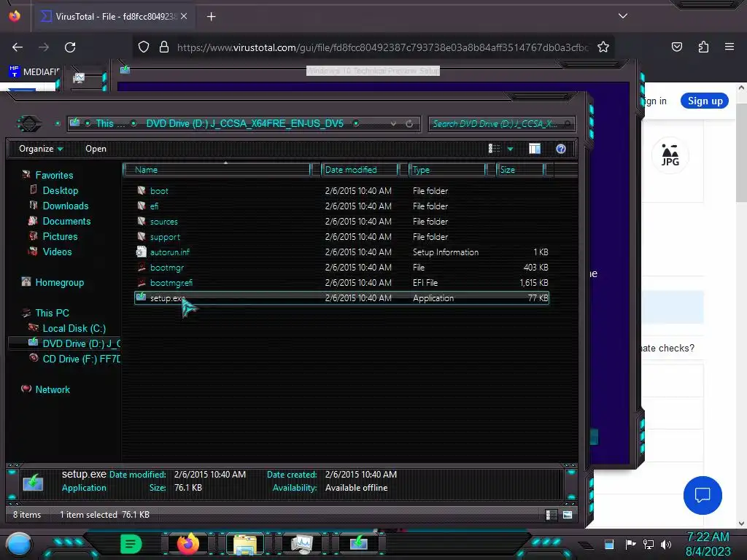
Task: List all Firefox tabs dropdown
Action: [x=623, y=16]
